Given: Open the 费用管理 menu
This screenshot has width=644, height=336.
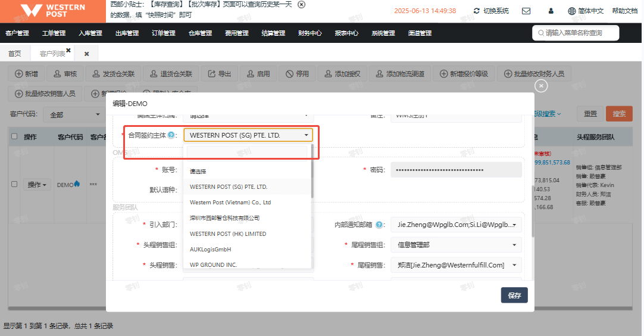Looking at the screenshot, I should (x=236, y=33).
